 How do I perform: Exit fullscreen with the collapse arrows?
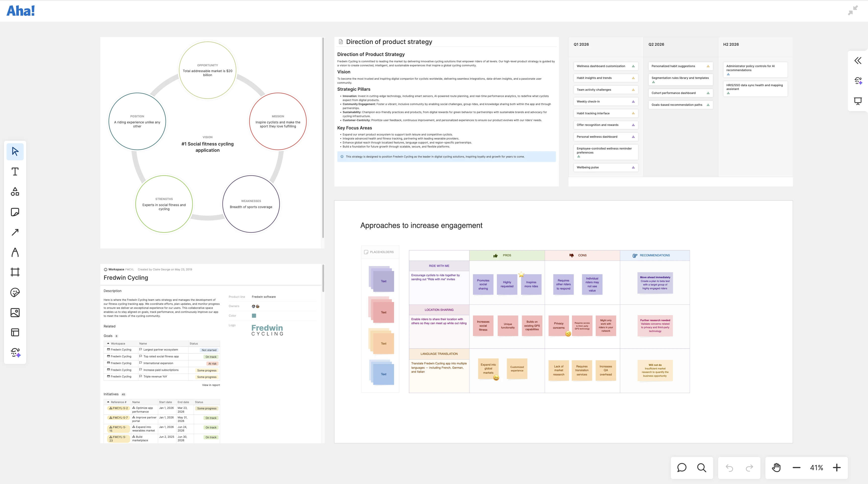tap(853, 11)
